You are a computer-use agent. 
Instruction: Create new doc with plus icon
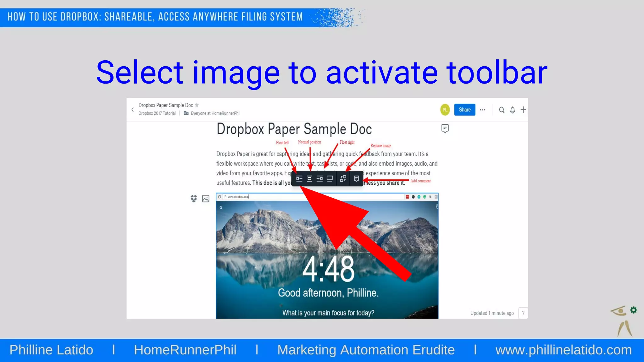click(523, 110)
